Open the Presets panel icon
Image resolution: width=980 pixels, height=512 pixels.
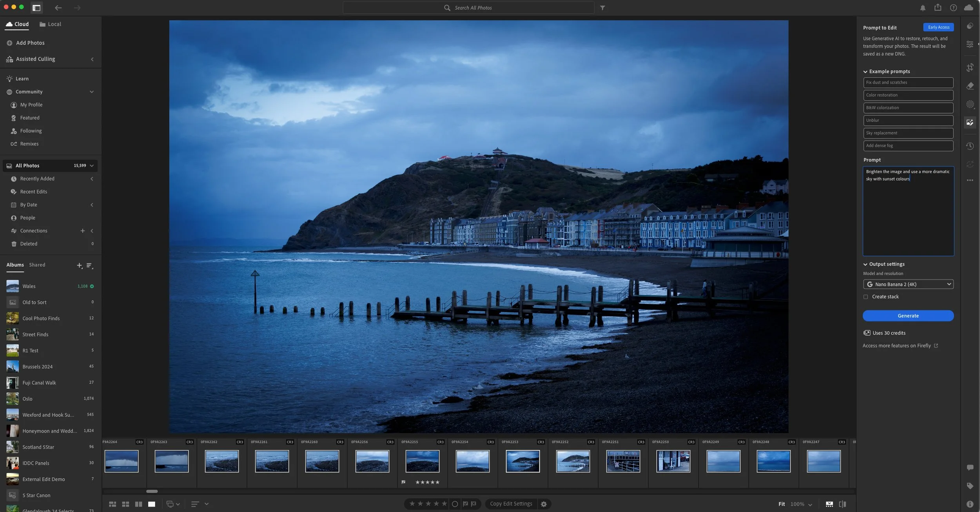(x=970, y=26)
